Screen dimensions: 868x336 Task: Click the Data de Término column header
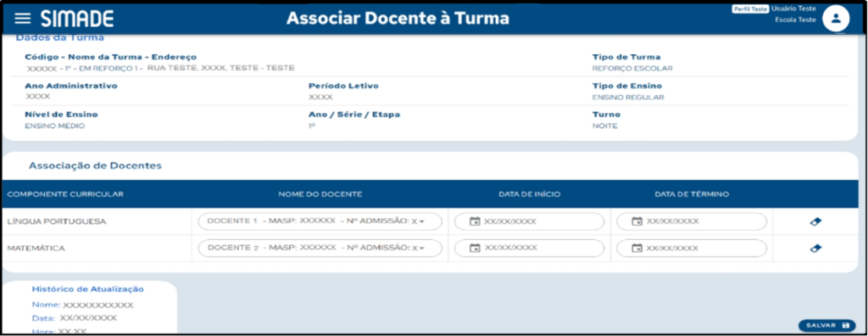coord(692,194)
